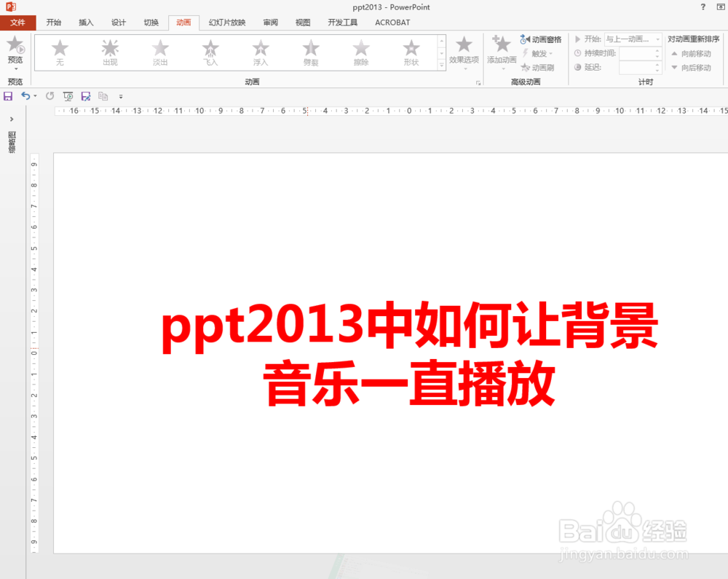This screenshot has height=579, width=728.
Task: Click the Save As icon with pencil
Action: point(86,96)
